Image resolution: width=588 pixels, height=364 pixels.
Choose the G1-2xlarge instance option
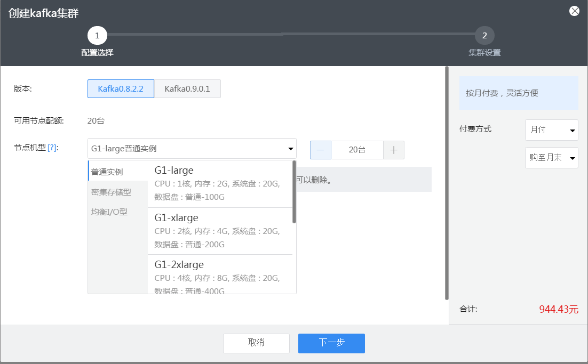[x=219, y=276]
